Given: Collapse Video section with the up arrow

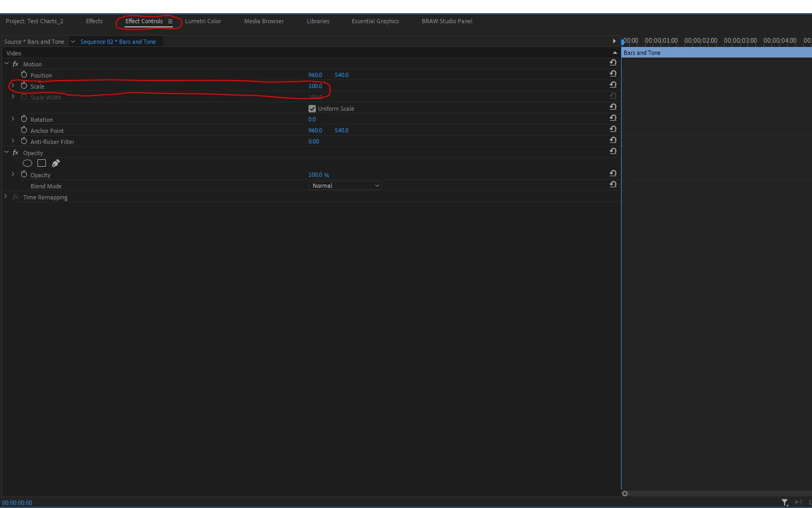Looking at the screenshot, I should click(615, 53).
